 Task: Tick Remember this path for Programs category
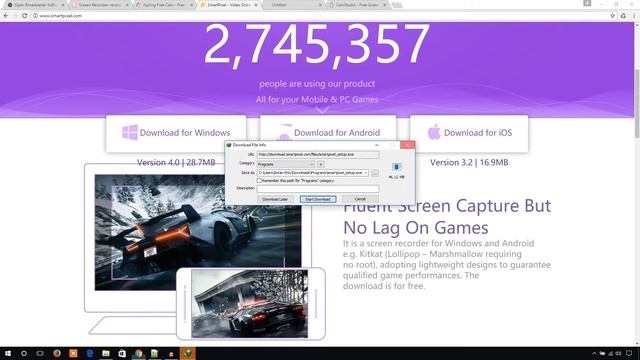click(x=259, y=180)
